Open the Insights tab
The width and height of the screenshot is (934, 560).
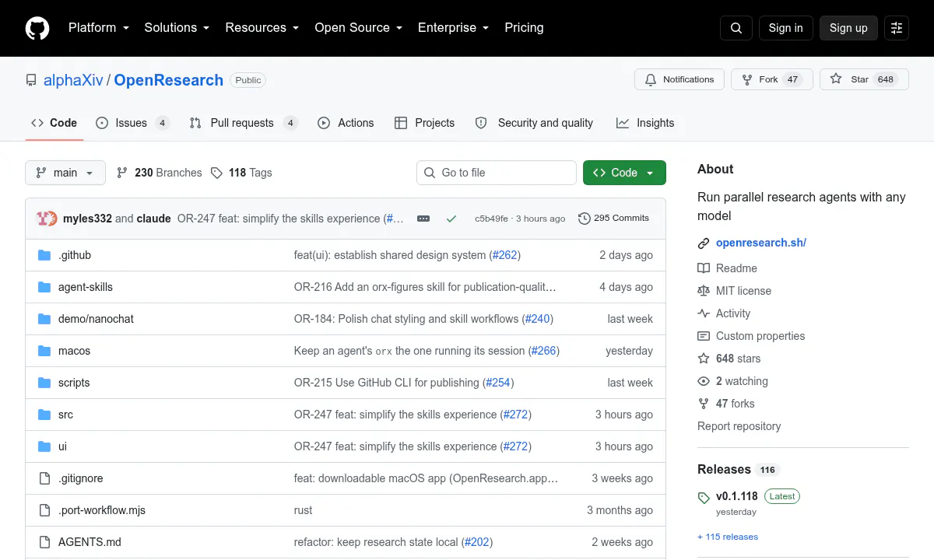645,123
